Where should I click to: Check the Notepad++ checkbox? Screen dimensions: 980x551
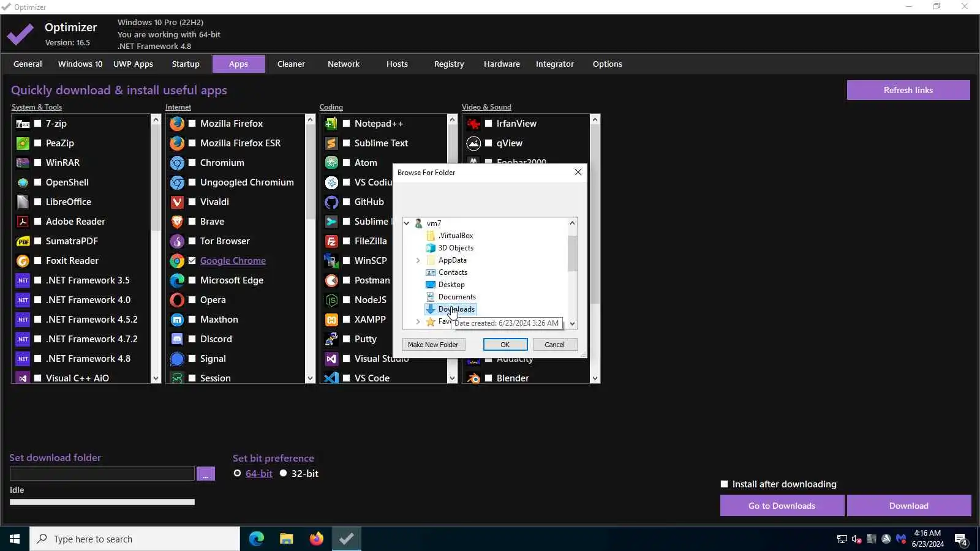pos(347,124)
